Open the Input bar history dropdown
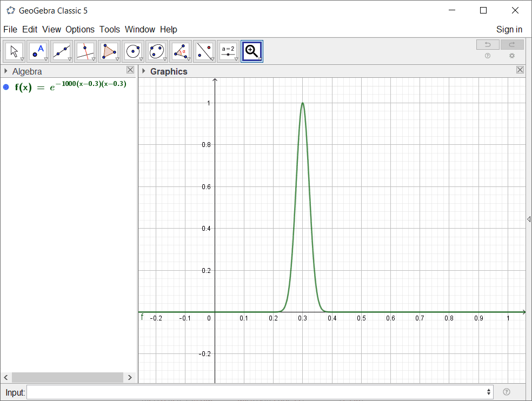 click(489, 392)
